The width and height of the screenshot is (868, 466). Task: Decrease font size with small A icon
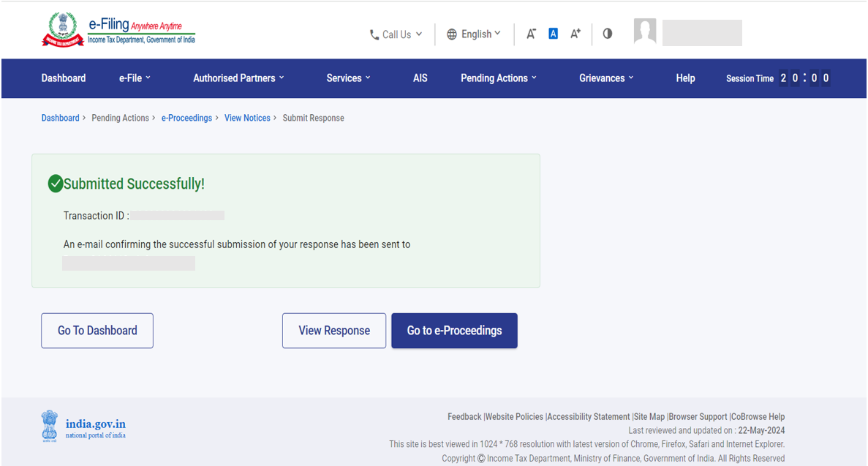click(x=532, y=34)
